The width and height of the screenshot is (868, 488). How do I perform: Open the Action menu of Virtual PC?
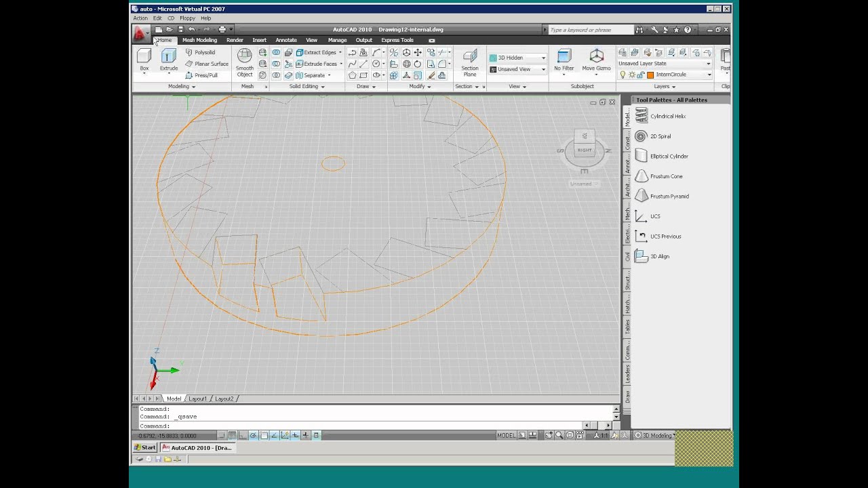pos(140,18)
